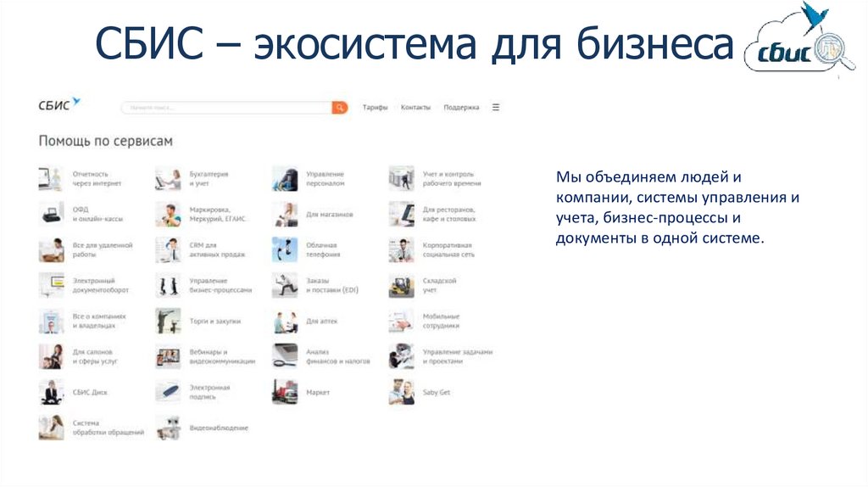Click the orange search button
Viewport: 868px width, 487px height.
click(x=340, y=108)
